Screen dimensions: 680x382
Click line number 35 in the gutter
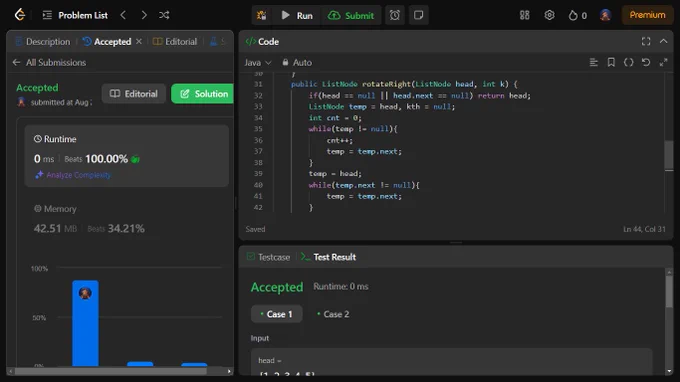tap(258, 129)
